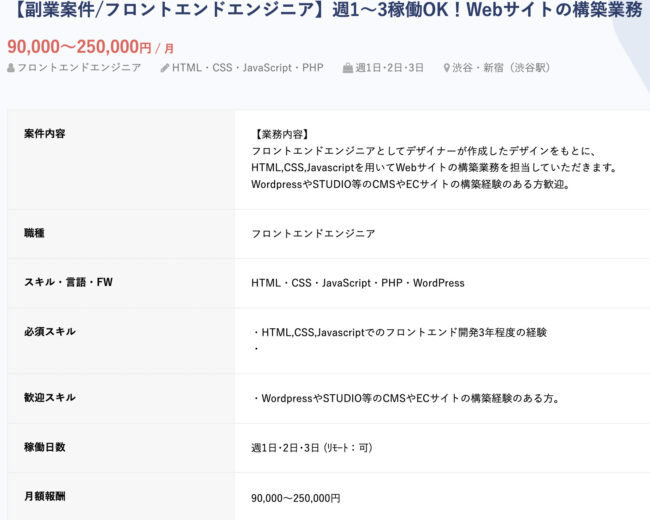
Task: Click the 構築経験のある方歓迎 line in 案件内容
Action: click(x=411, y=184)
